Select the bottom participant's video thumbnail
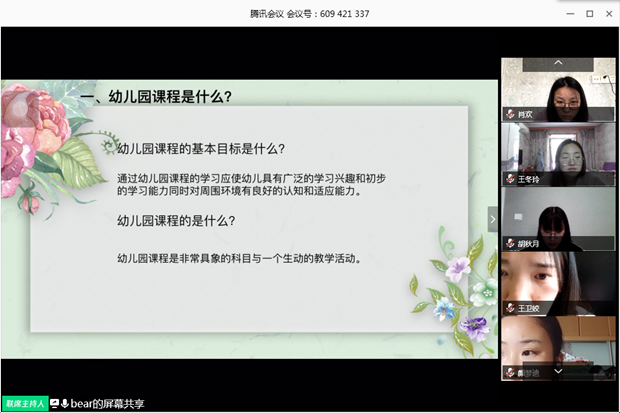The width and height of the screenshot is (620, 413). click(558, 345)
